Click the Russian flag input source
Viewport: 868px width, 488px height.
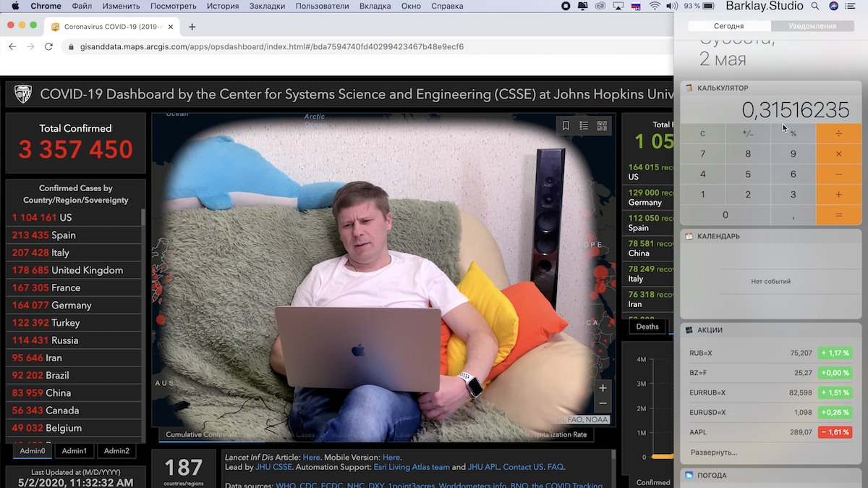point(637,6)
